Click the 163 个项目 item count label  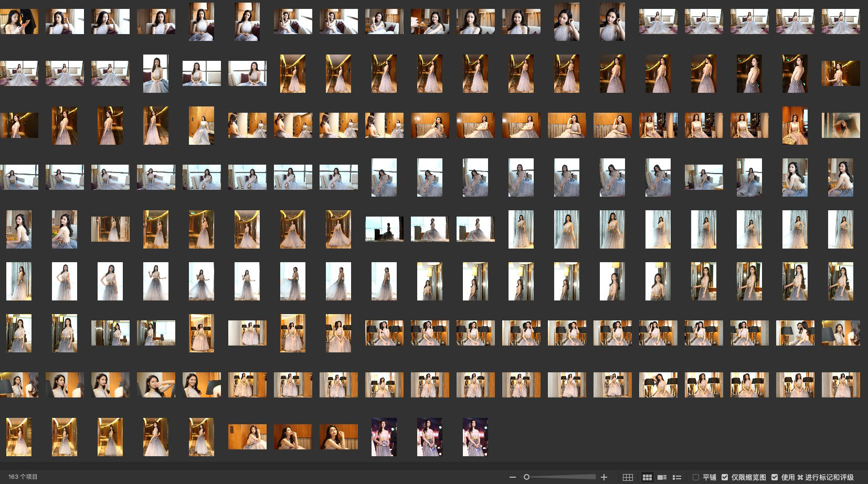23,477
